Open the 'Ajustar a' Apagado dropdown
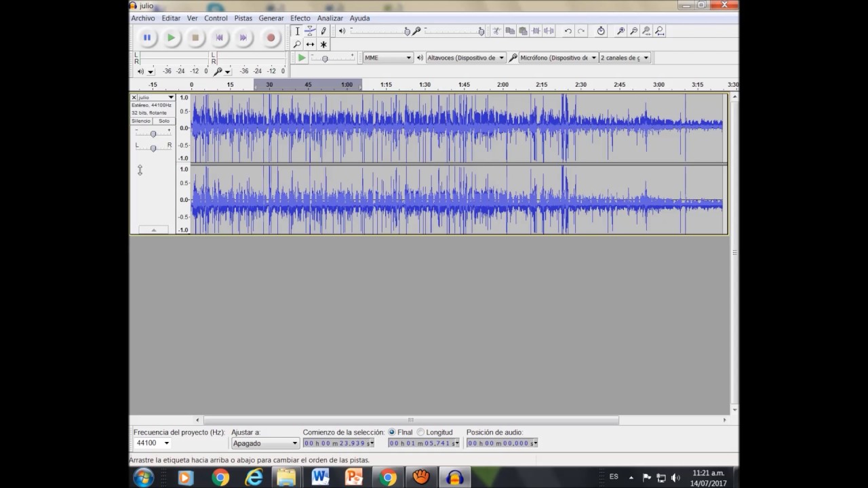 [x=265, y=443]
